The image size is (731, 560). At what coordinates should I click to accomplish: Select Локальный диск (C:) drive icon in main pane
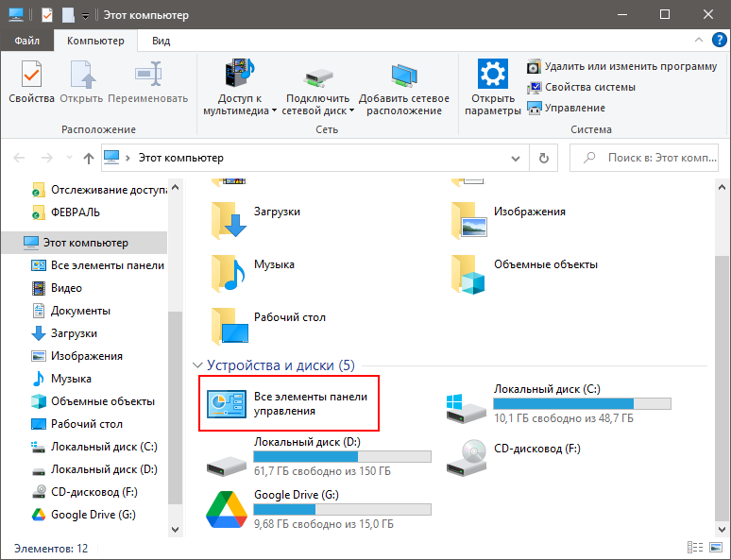pyautogui.click(x=467, y=408)
